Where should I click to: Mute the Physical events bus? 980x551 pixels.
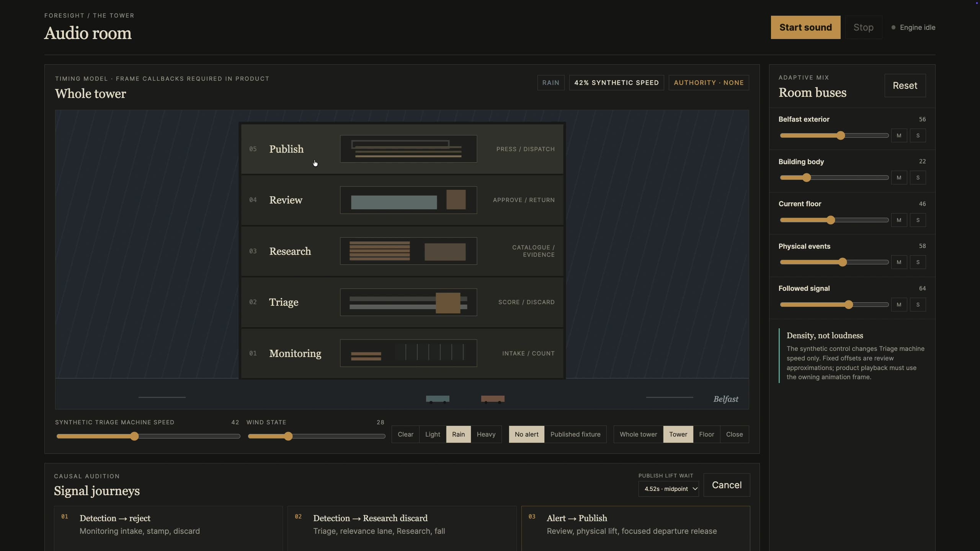899,262
